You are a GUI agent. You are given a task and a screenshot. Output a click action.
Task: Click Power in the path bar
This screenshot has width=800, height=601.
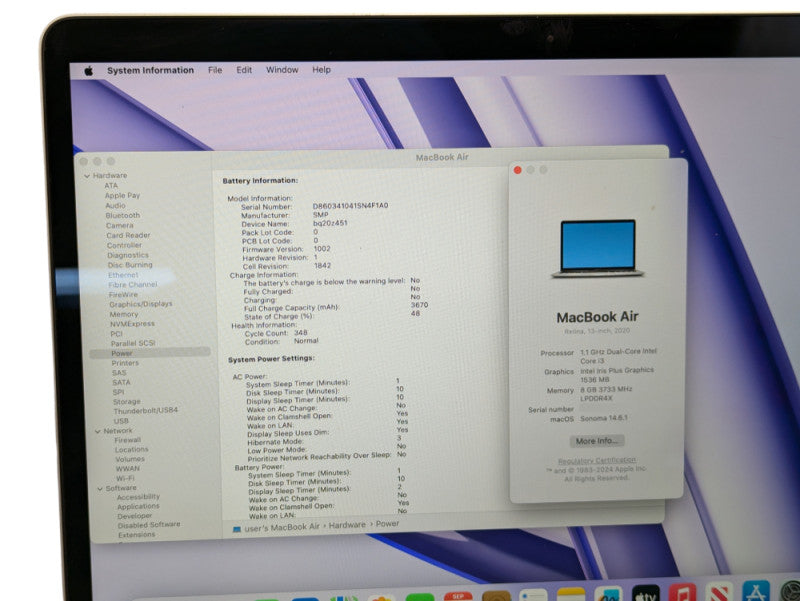click(x=388, y=524)
